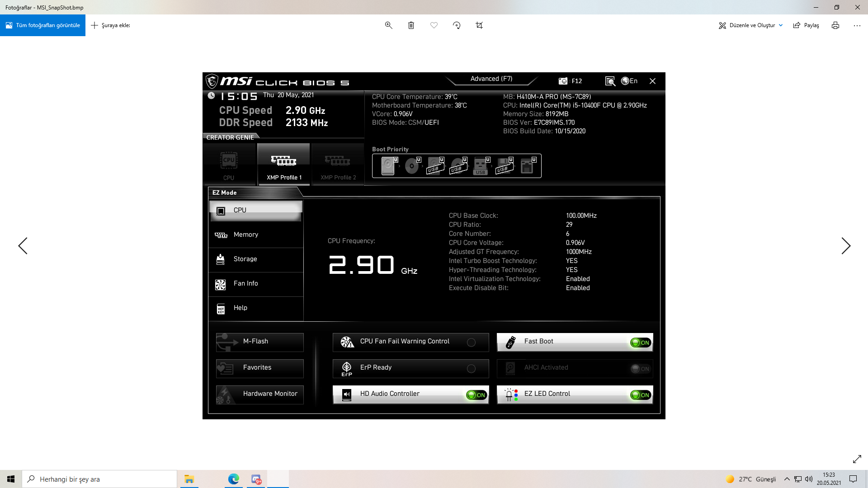Screen dimensions: 868x488
Task: Click the optical disc boot priority device
Action: tap(412, 166)
